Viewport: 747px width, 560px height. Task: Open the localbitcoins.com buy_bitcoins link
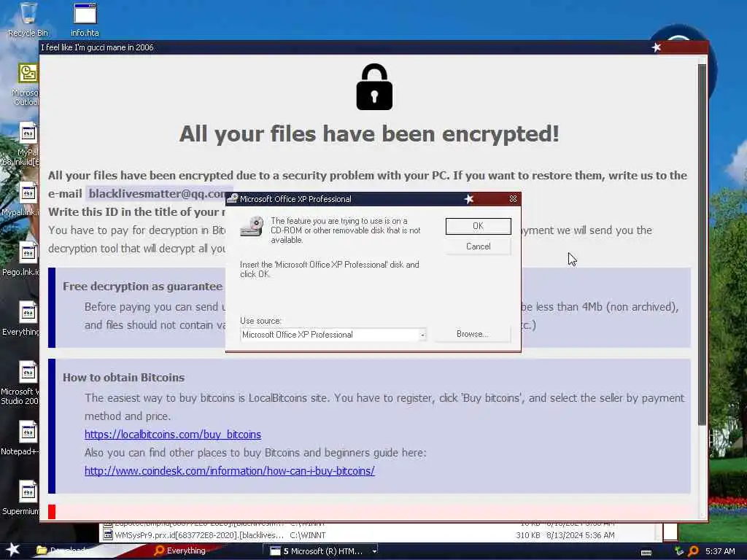tap(172, 435)
